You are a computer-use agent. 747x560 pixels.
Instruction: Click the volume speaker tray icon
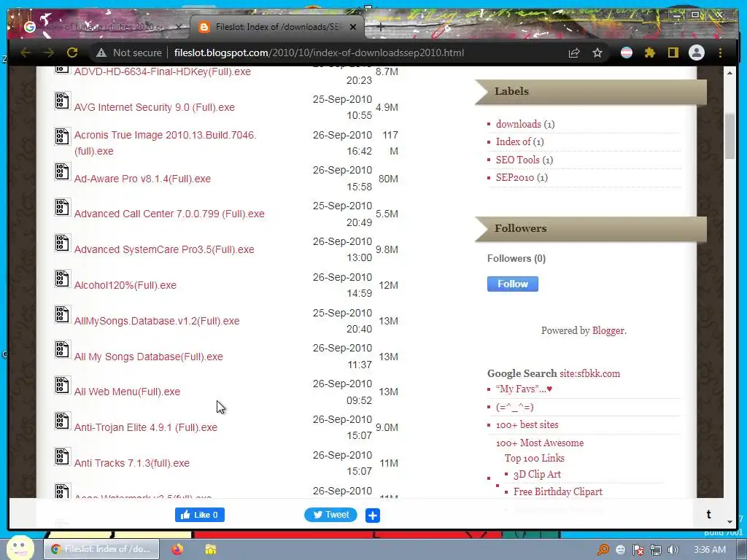(673, 550)
